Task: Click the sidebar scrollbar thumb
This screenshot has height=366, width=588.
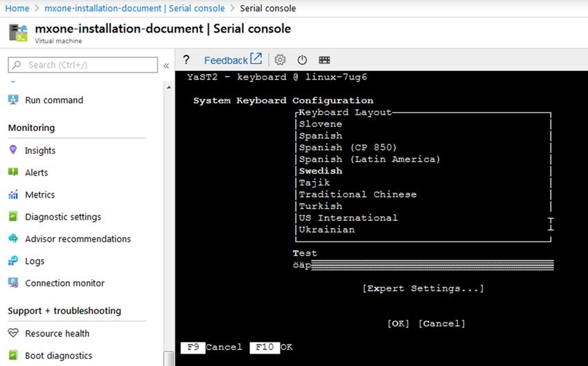Action: 169,358
